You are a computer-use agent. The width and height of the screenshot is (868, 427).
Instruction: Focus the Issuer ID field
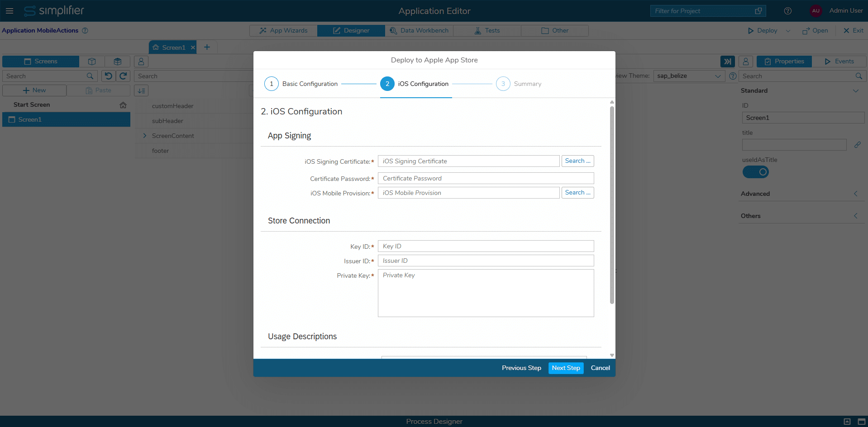pos(486,261)
